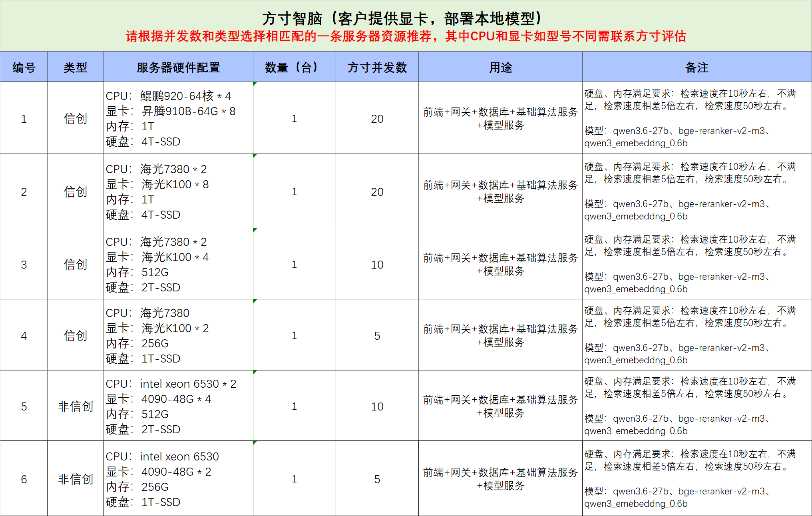This screenshot has height=516, width=812.
Task: Click quantity cell 1 in row 4
Action: coord(295,335)
